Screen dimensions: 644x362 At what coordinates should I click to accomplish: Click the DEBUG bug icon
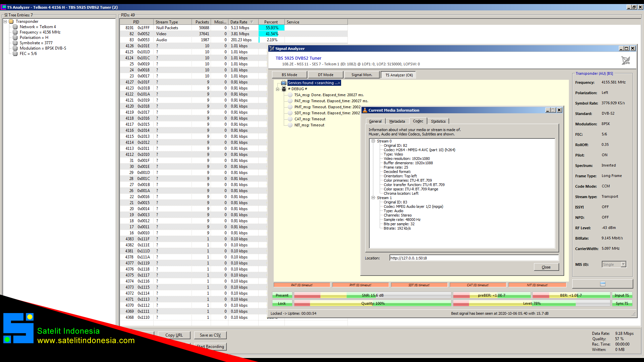(x=284, y=89)
